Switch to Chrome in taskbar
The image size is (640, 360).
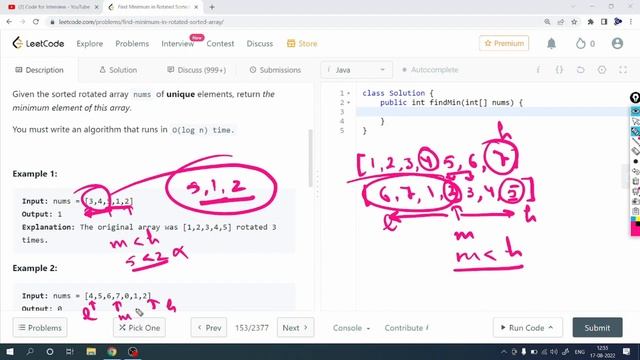coord(112,351)
